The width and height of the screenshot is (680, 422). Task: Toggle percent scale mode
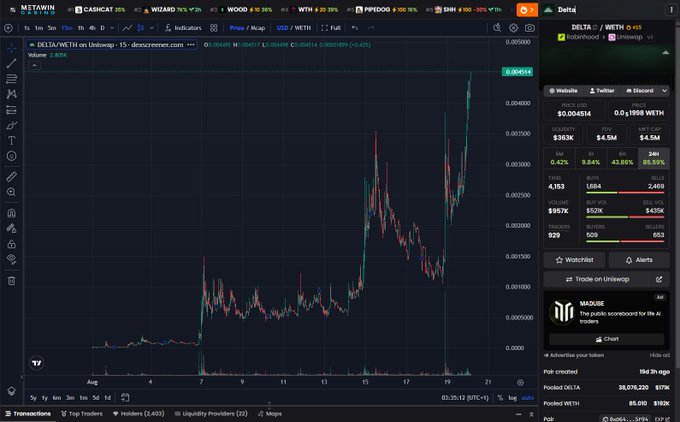point(500,398)
